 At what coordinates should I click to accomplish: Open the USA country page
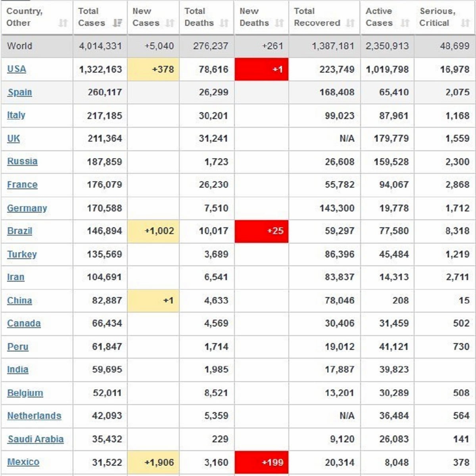pyautogui.click(x=16, y=69)
